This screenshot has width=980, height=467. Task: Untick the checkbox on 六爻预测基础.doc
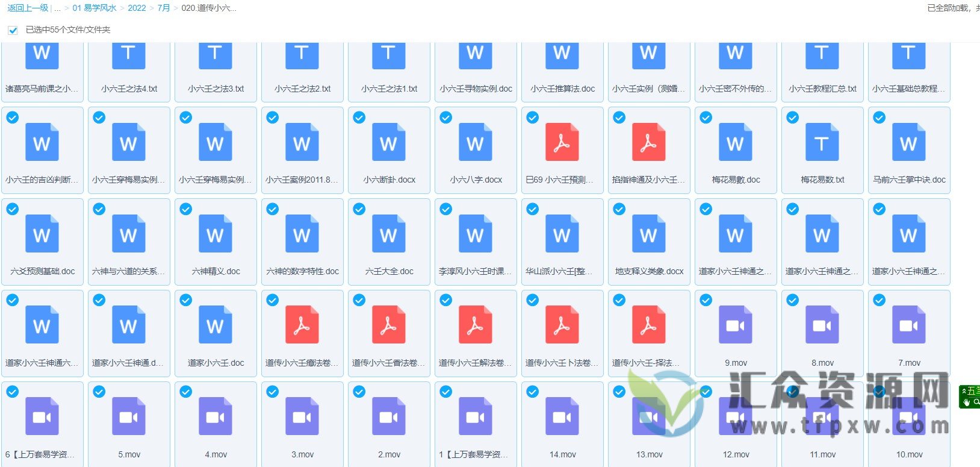point(13,209)
